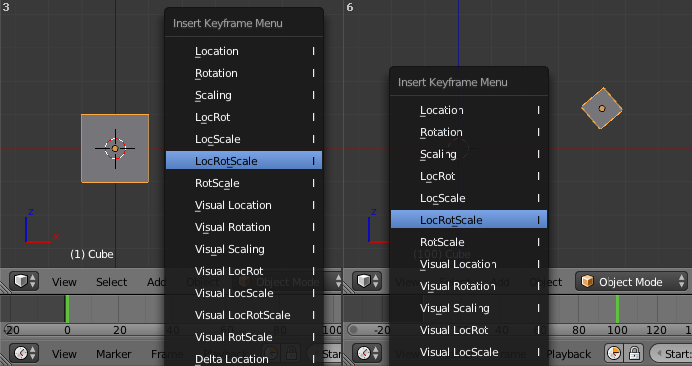Select the large square cube in left viewport

115,148
